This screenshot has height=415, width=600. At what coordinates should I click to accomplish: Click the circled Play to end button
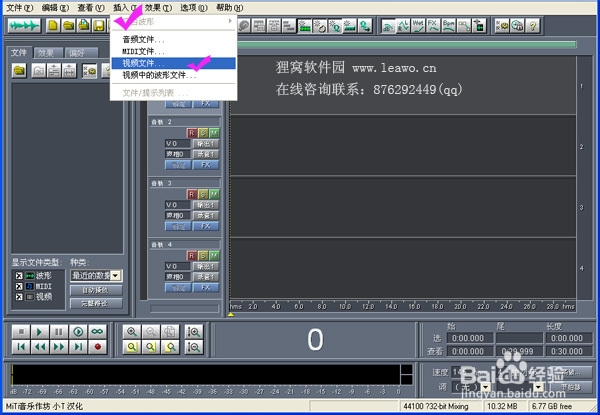coord(78,332)
